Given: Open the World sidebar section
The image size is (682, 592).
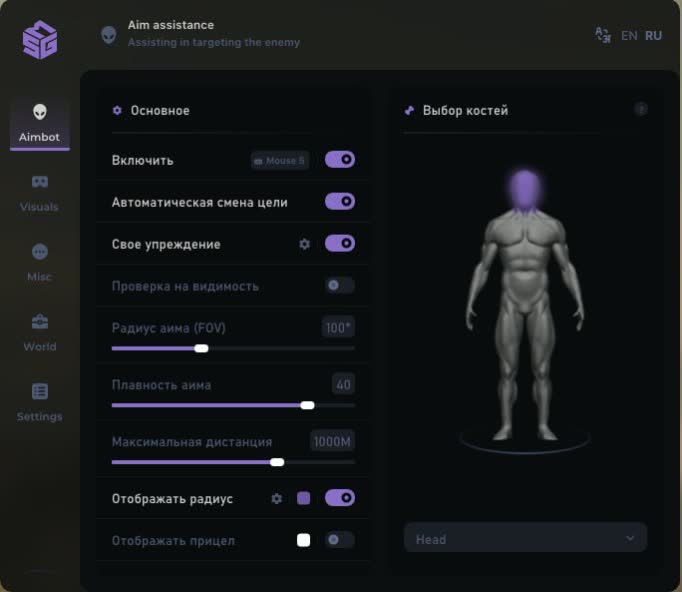Looking at the screenshot, I should tap(39, 332).
